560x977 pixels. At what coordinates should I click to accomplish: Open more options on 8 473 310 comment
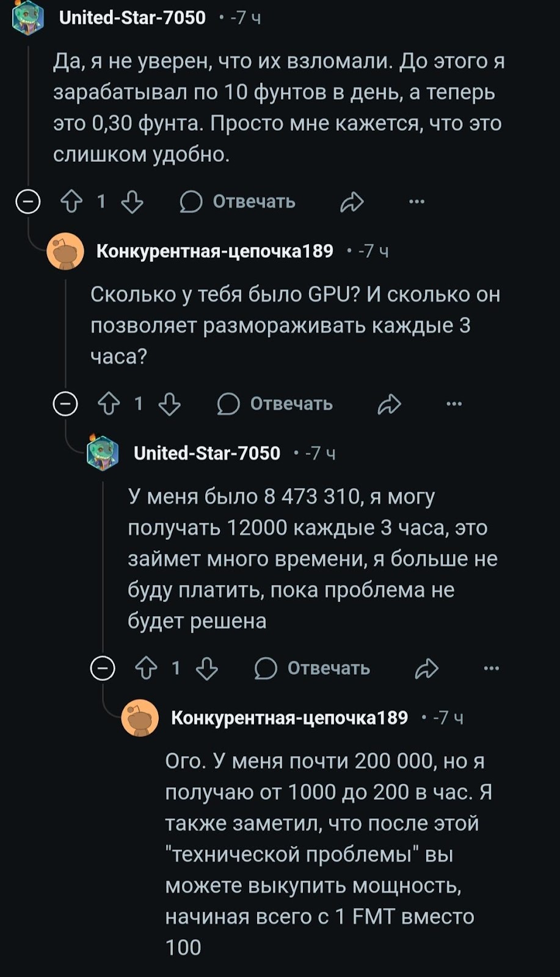[x=491, y=668]
